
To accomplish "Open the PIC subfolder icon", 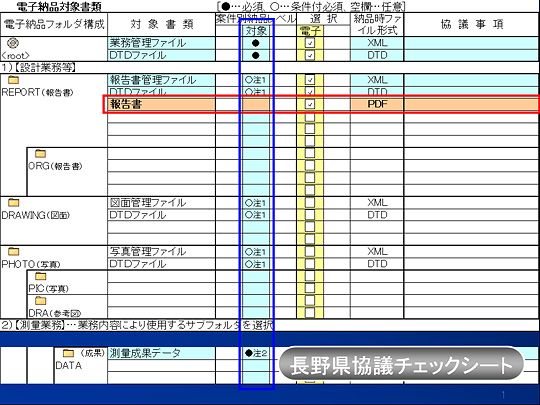I will (x=40, y=276).
